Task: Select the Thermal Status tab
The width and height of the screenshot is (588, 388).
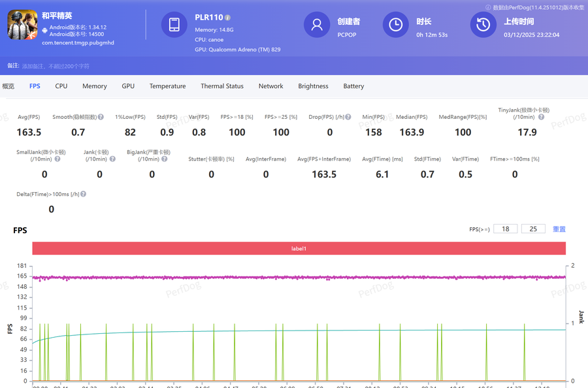Action: coord(222,86)
